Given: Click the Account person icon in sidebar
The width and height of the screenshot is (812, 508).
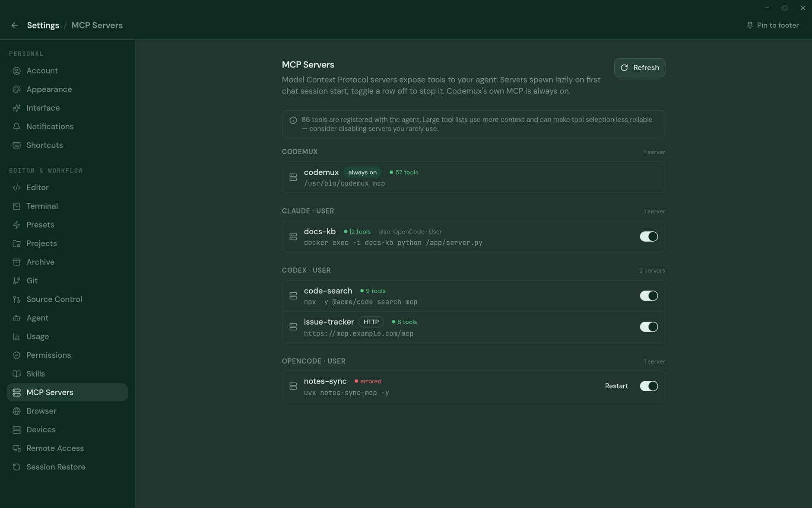Looking at the screenshot, I should pos(16,71).
